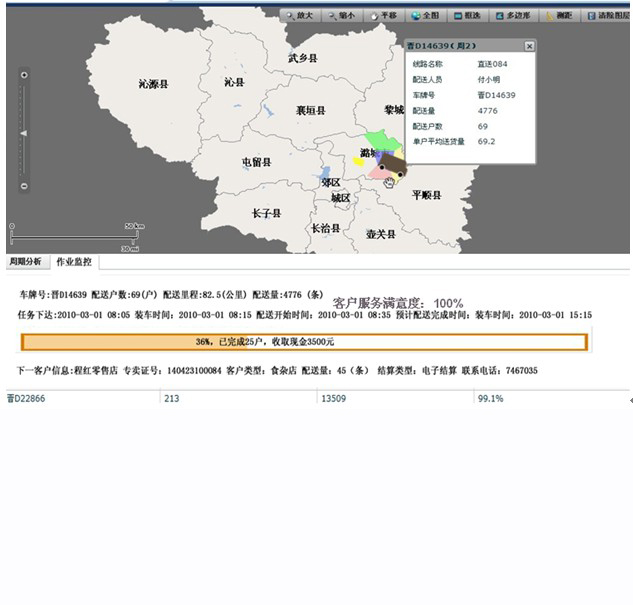Screen dimensions: 633x605
Task: Click the 屯留县 county label
Action: (257, 162)
